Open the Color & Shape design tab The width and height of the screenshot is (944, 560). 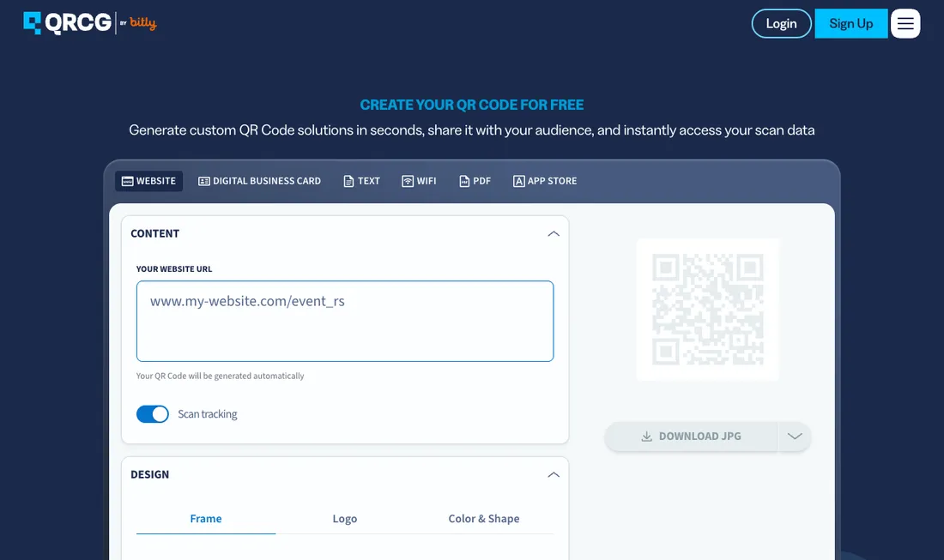pos(484,519)
